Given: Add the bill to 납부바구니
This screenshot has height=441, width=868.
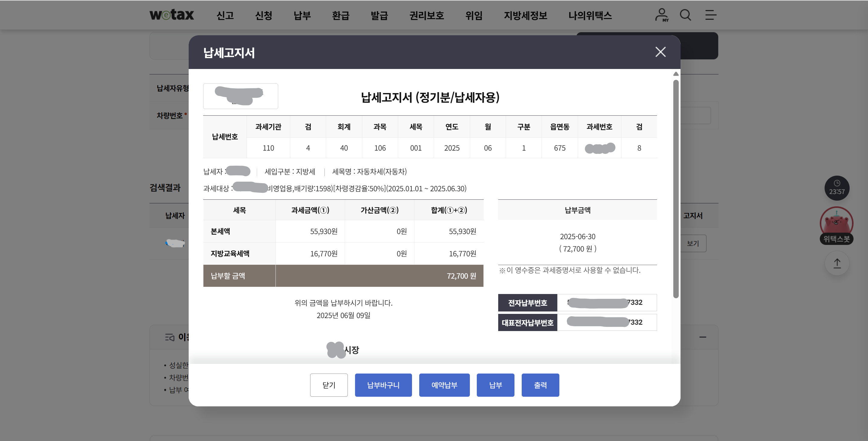Looking at the screenshot, I should [x=383, y=385].
